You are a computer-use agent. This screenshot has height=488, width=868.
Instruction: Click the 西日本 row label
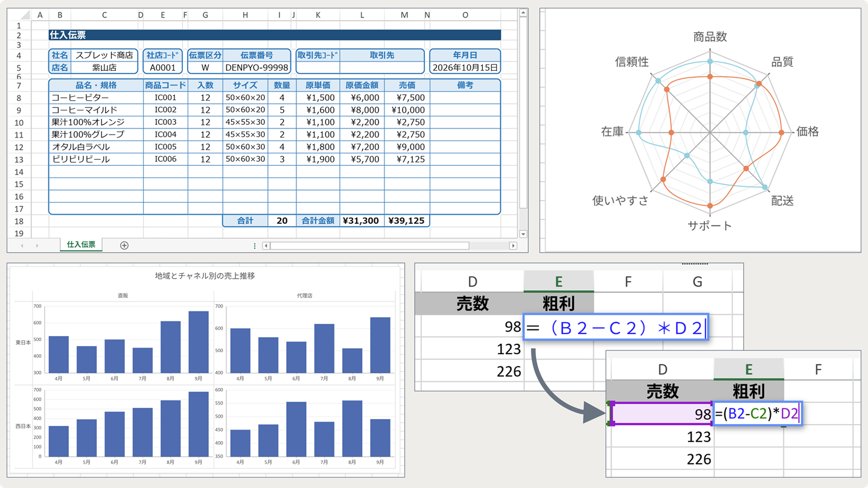pyautogui.click(x=23, y=426)
